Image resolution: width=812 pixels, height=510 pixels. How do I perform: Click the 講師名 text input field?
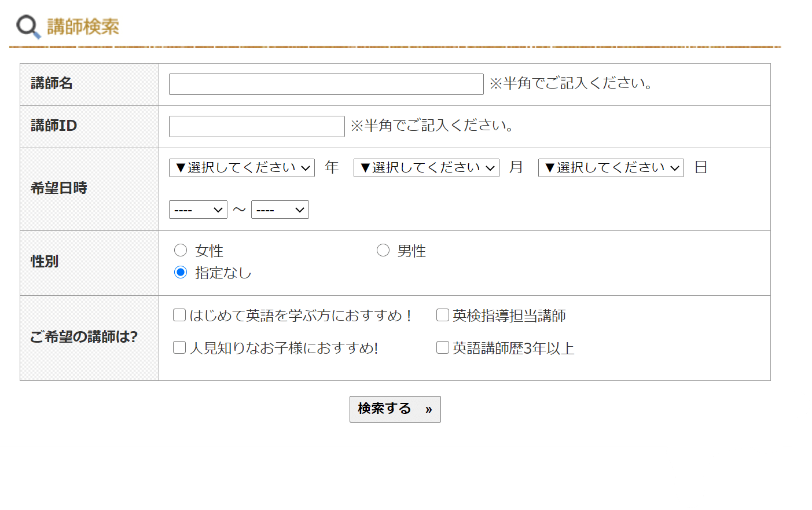point(326,85)
